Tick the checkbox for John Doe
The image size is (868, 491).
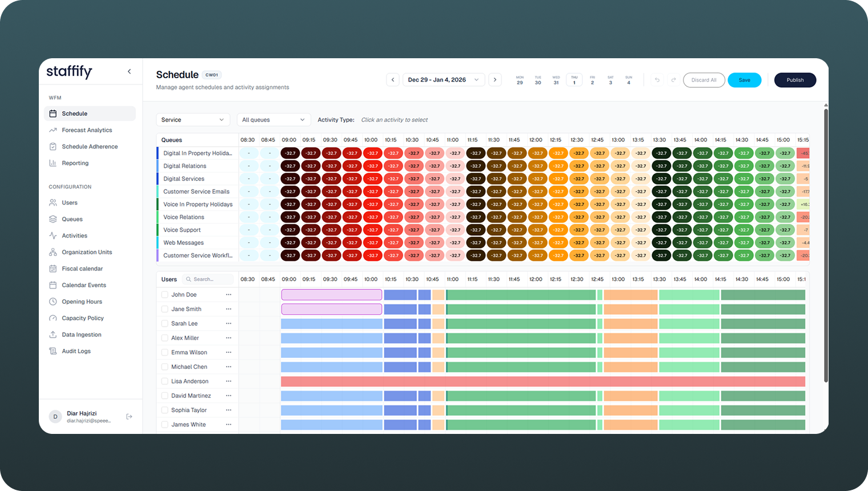[x=164, y=295]
